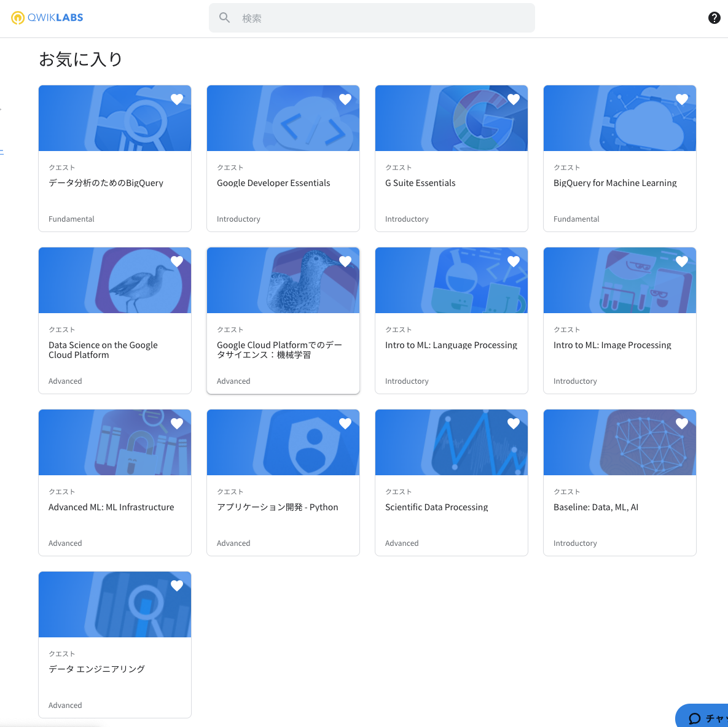Remove Scientific Data Processing from favorites
The image size is (728, 727).
(513, 423)
